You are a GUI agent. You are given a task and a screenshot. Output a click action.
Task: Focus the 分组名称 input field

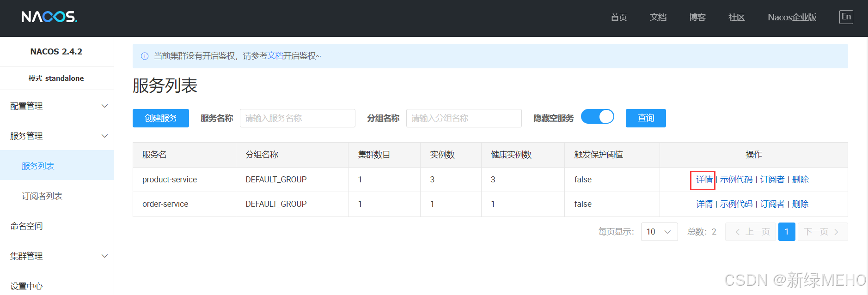tap(464, 118)
